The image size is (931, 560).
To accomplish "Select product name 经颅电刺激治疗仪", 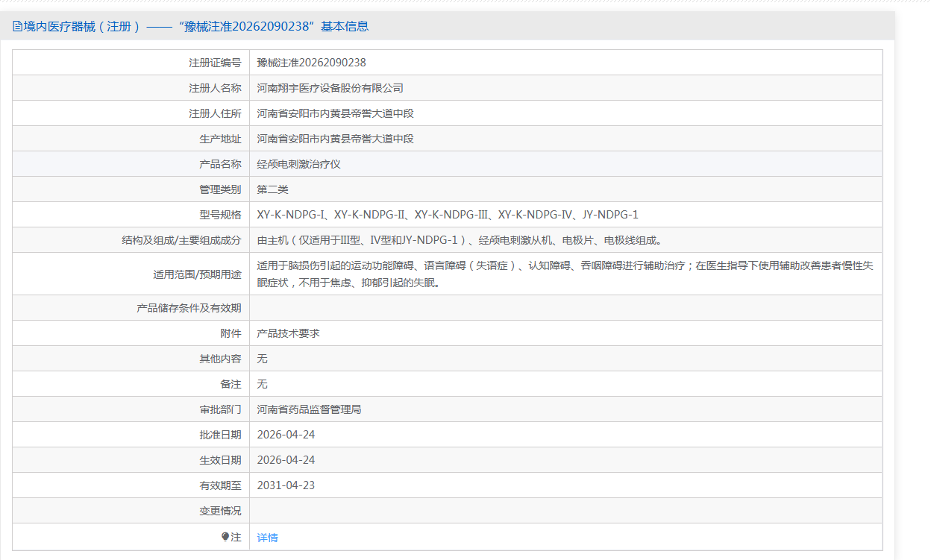I will tap(298, 164).
